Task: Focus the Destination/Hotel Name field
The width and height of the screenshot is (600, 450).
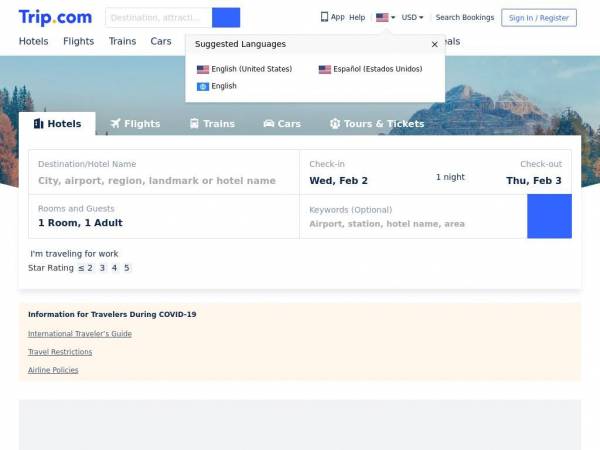Action: [164, 172]
